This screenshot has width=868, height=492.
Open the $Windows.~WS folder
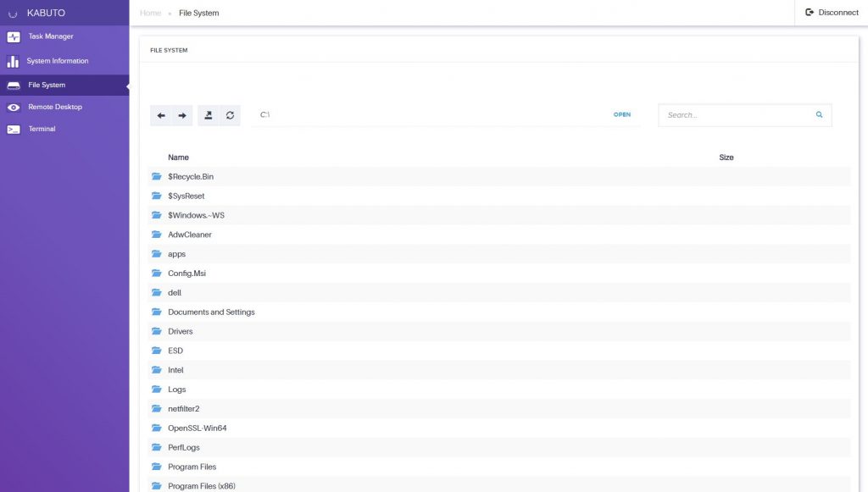tap(196, 216)
